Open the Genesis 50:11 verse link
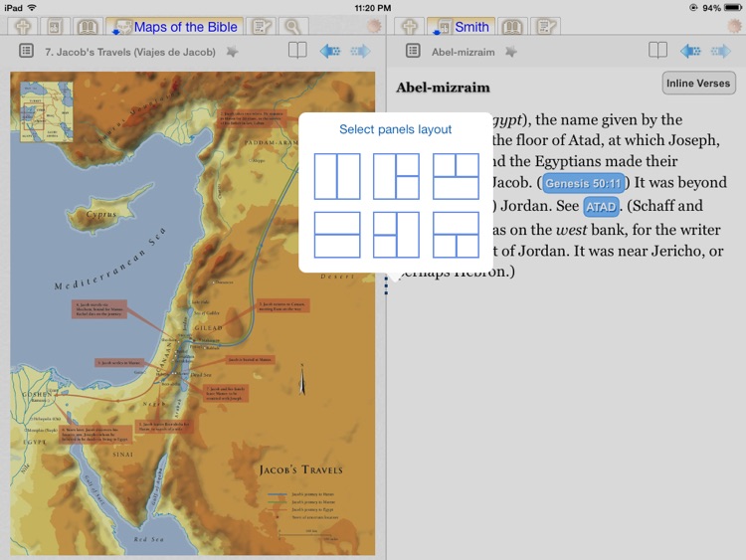This screenshot has height=560, width=746. [583, 183]
